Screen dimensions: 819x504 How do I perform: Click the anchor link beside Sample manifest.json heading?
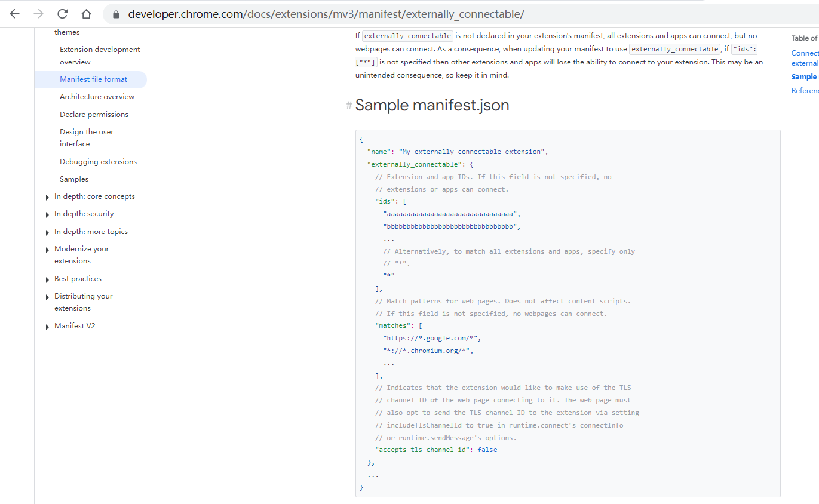[348, 105]
